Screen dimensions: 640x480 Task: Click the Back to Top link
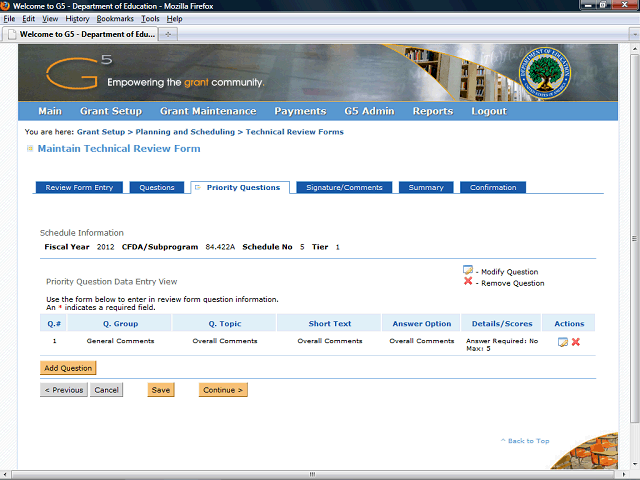(525, 441)
